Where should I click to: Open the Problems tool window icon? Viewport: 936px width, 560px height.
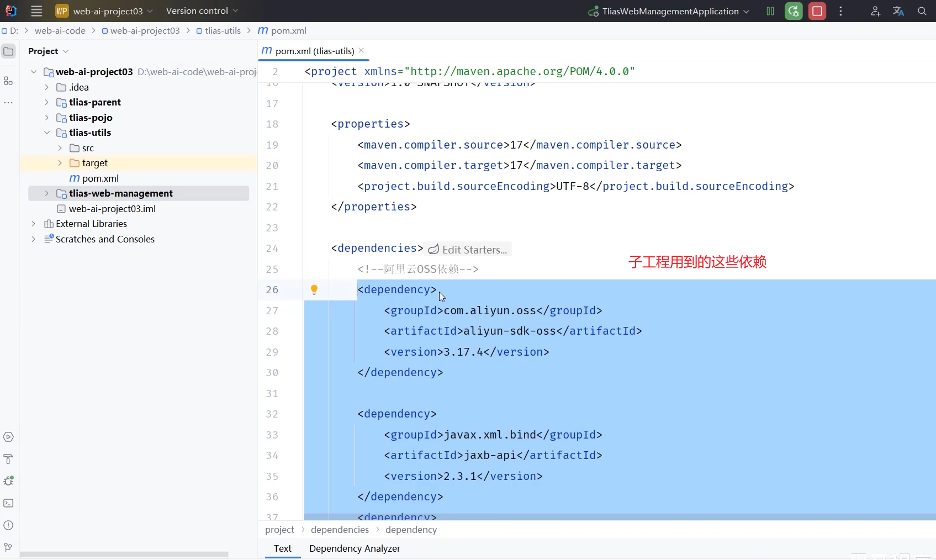pos(8,525)
